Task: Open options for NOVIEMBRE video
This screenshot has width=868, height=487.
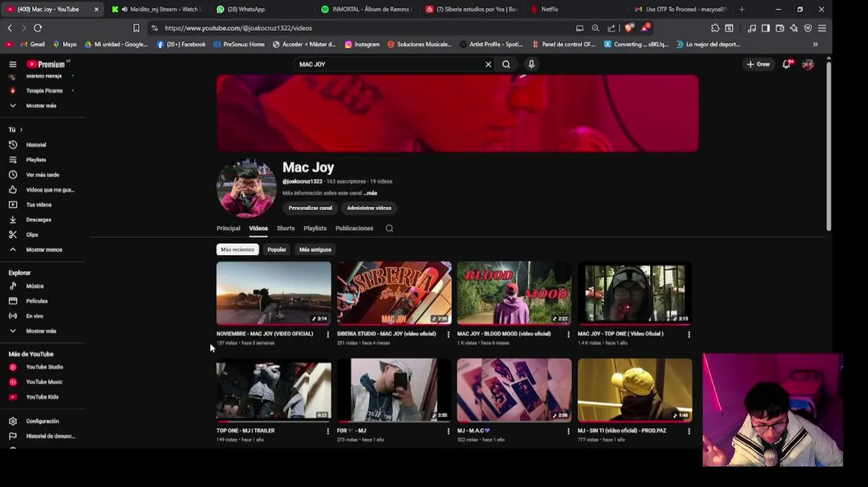Action: click(328, 334)
